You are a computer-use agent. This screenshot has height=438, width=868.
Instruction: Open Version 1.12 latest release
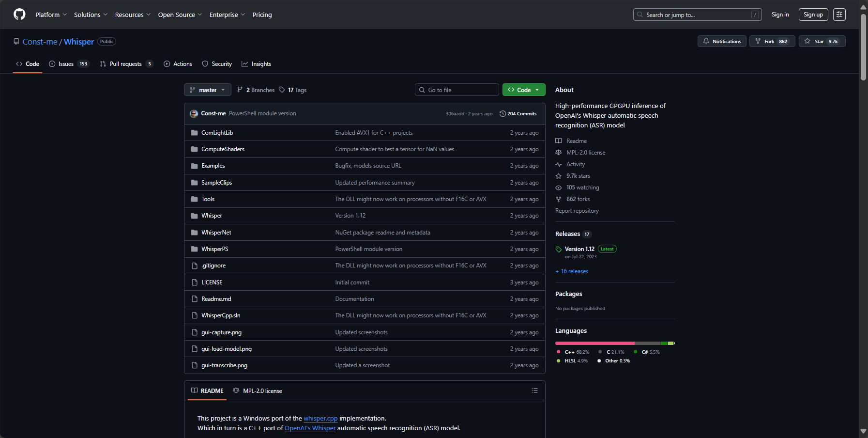pos(579,249)
